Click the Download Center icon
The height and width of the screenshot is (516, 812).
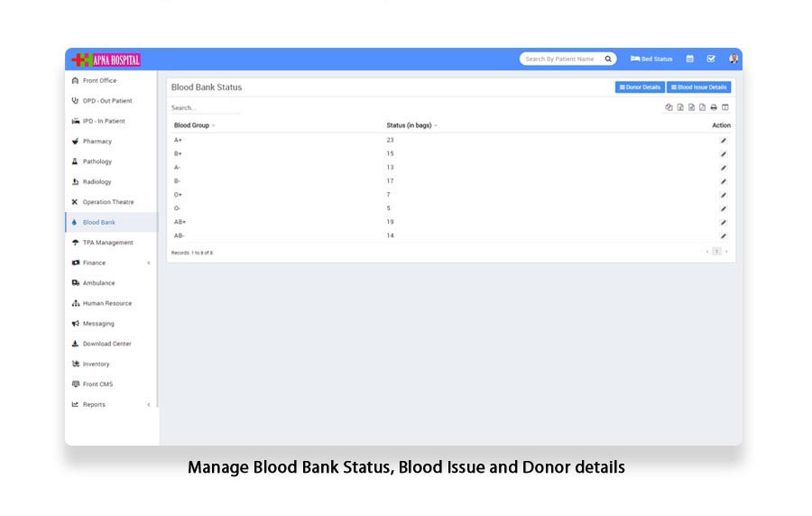[75, 344]
